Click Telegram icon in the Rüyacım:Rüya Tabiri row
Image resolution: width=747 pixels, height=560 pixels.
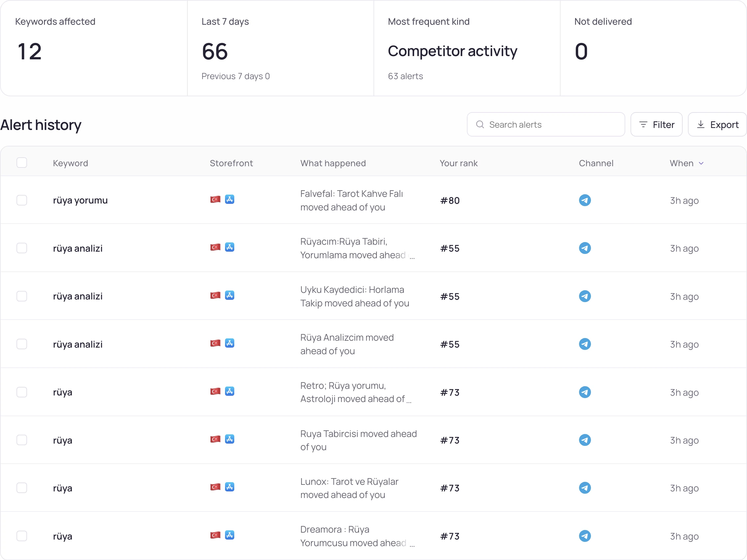click(585, 248)
